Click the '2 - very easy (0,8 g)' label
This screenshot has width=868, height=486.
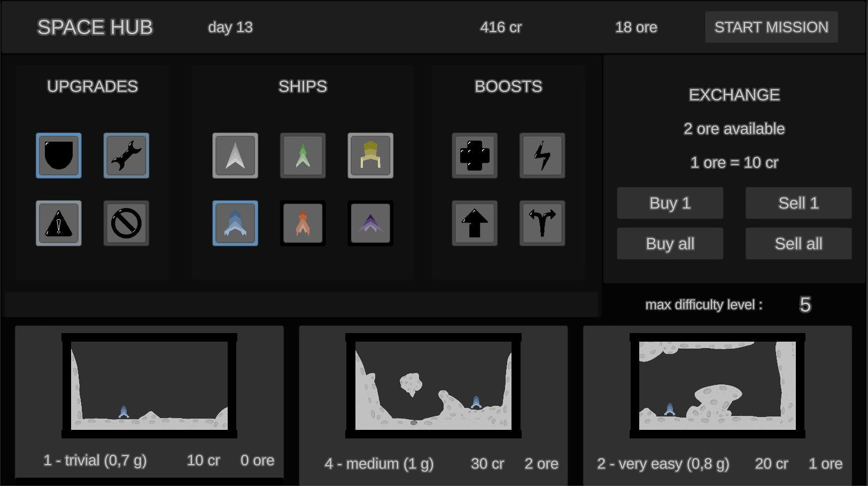(x=663, y=464)
